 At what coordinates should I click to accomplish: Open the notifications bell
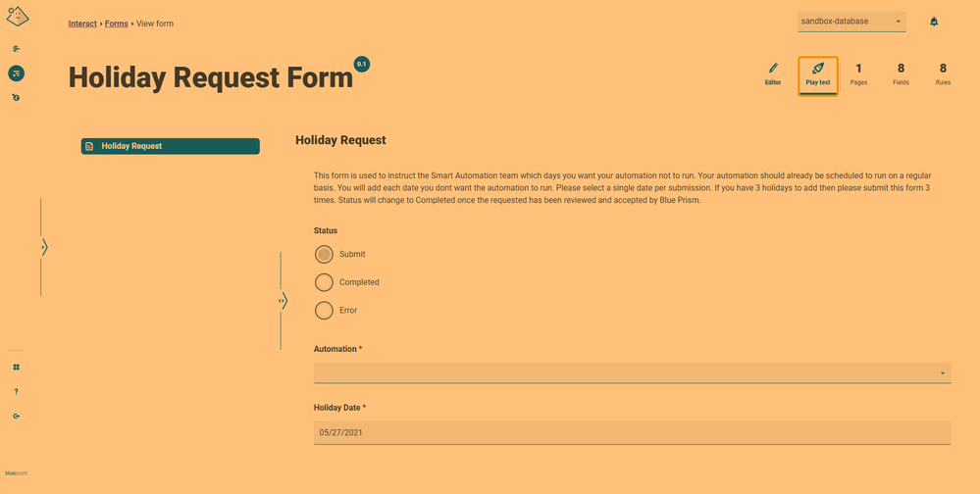934,22
